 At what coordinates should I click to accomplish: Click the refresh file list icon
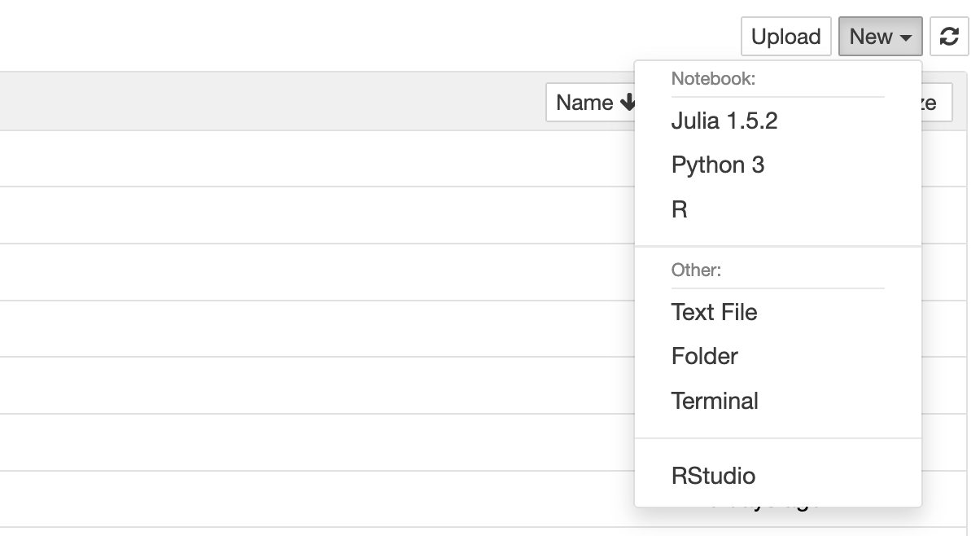949,37
